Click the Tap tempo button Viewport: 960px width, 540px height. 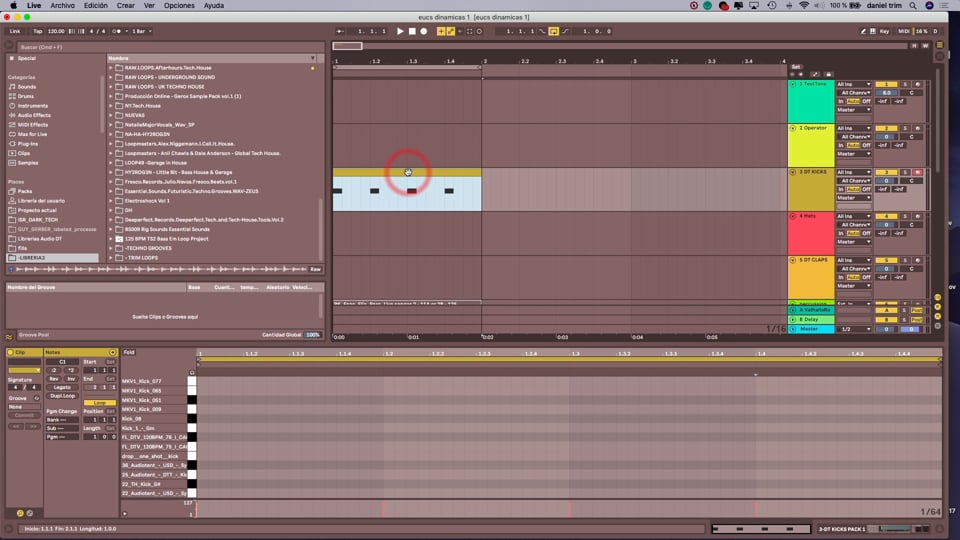point(37,31)
